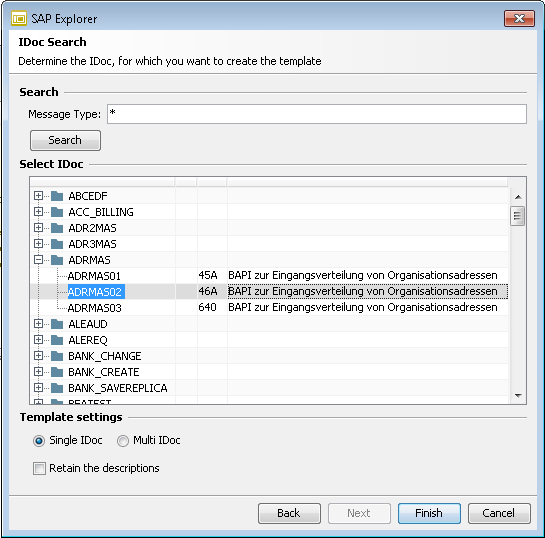Viewport: 545px width, 538px height.
Task: Select the ABCEDF tree label
Action: 88,196
